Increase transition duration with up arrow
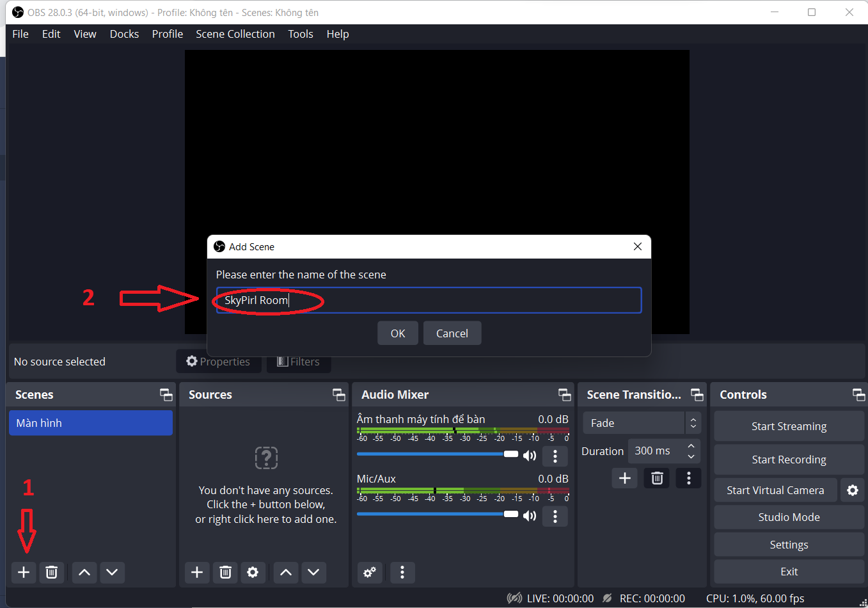The image size is (868, 608). tap(691, 446)
